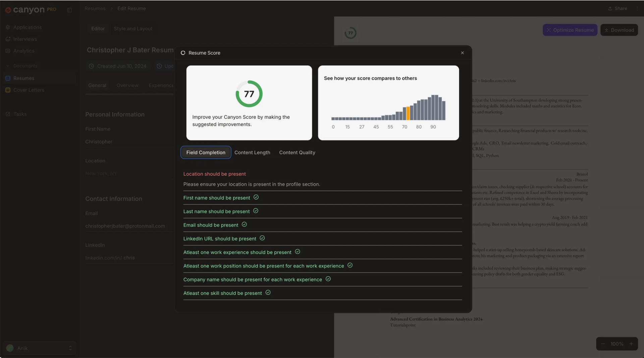Click the 100% zoom level value
Viewport: 644px width, 358px height.
coord(617,344)
